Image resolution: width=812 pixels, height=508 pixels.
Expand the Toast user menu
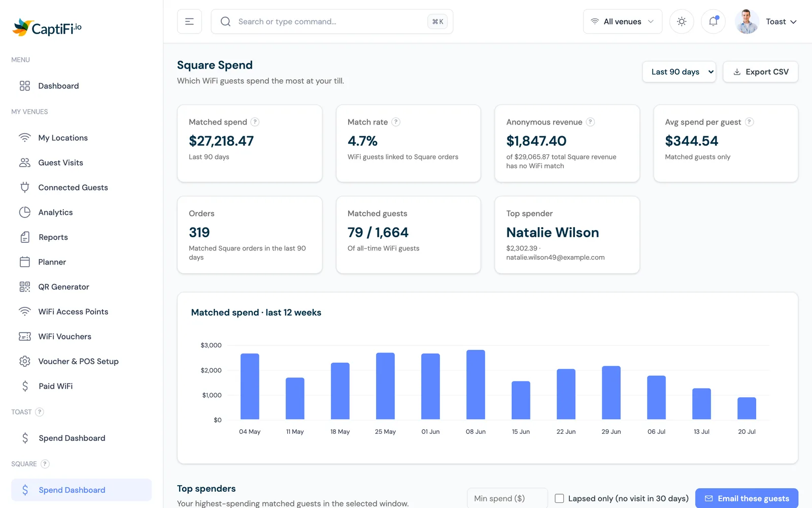click(782, 21)
